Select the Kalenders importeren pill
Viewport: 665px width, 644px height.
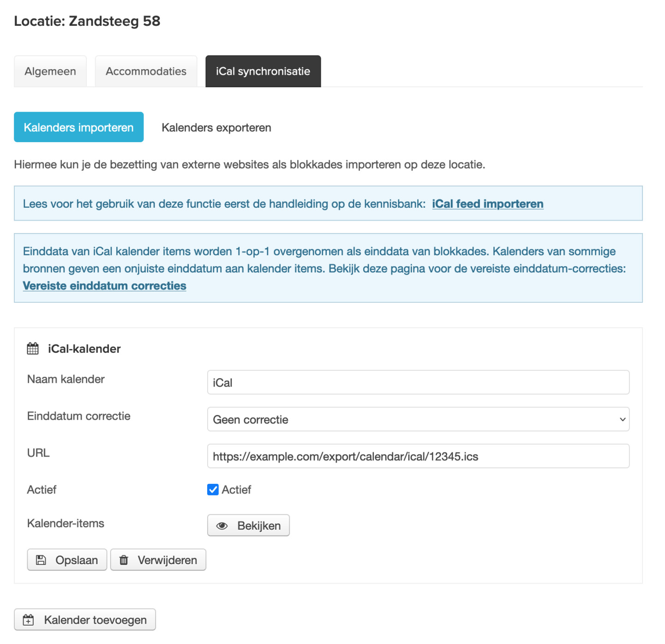click(78, 127)
